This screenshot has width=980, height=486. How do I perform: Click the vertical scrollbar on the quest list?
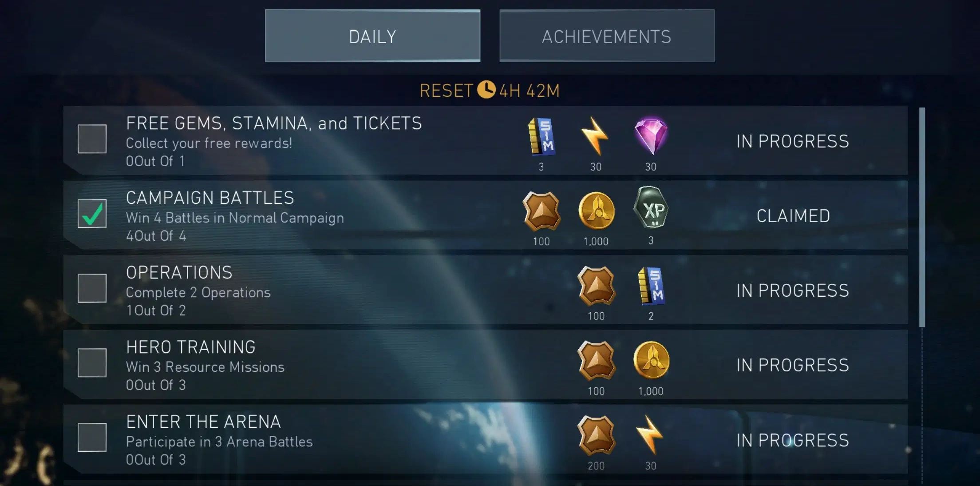click(x=922, y=217)
